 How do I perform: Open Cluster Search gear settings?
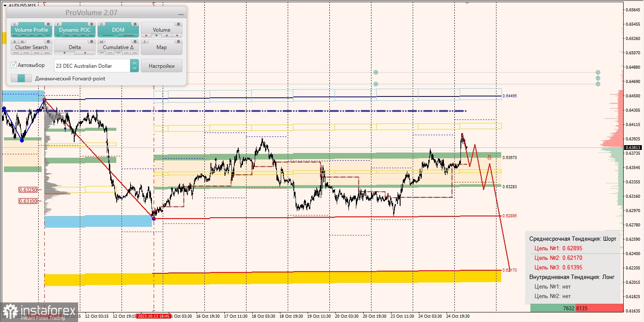point(48,42)
